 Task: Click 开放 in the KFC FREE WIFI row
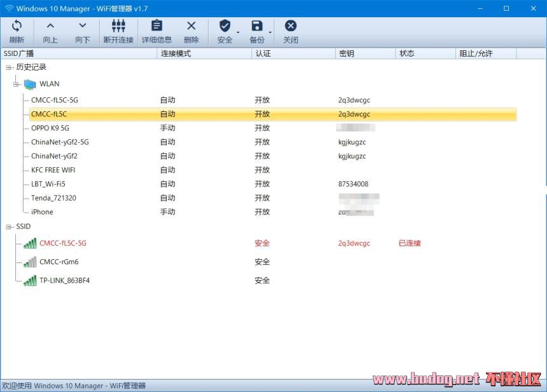tap(262, 170)
